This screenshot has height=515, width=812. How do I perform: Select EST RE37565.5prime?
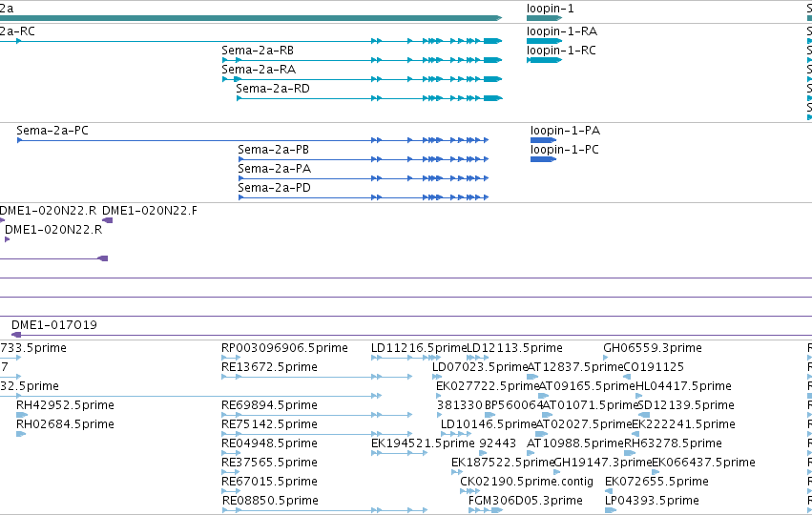click(269, 463)
